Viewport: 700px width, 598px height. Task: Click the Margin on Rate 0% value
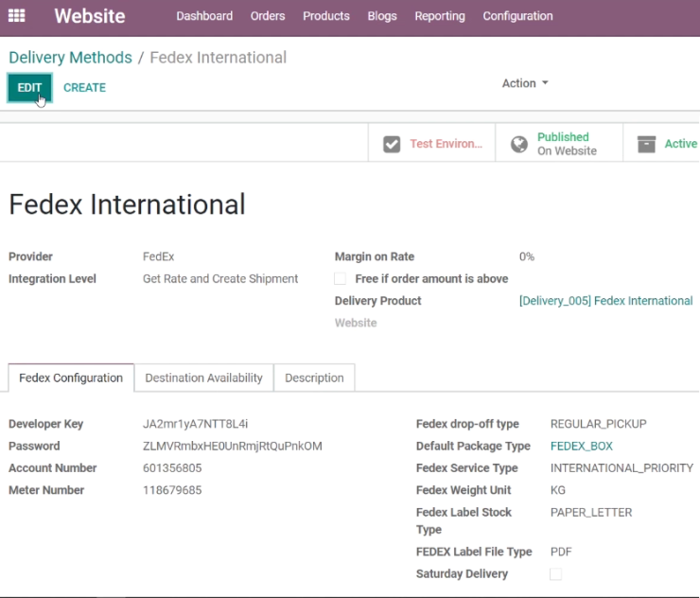click(x=527, y=256)
